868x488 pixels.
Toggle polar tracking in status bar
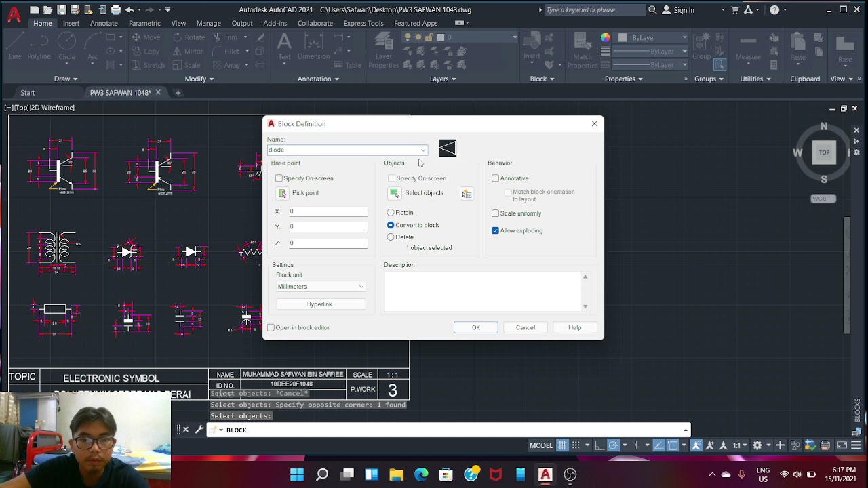pyautogui.click(x=613, y=445)
